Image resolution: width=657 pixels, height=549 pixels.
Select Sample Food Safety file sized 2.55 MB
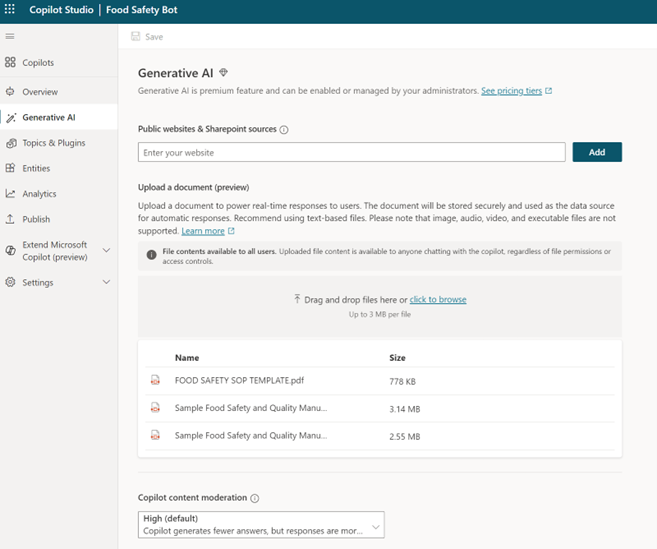coord(251,435)
